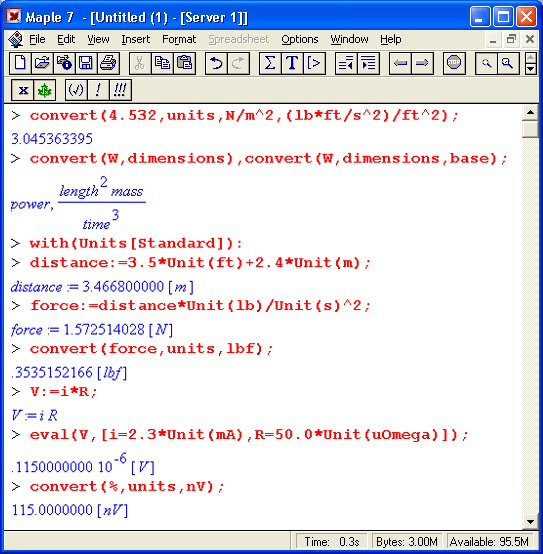This screenshot has height=554, width=543.
Task: Save the worksheet with floppy icon
Action: pos(85,64)
